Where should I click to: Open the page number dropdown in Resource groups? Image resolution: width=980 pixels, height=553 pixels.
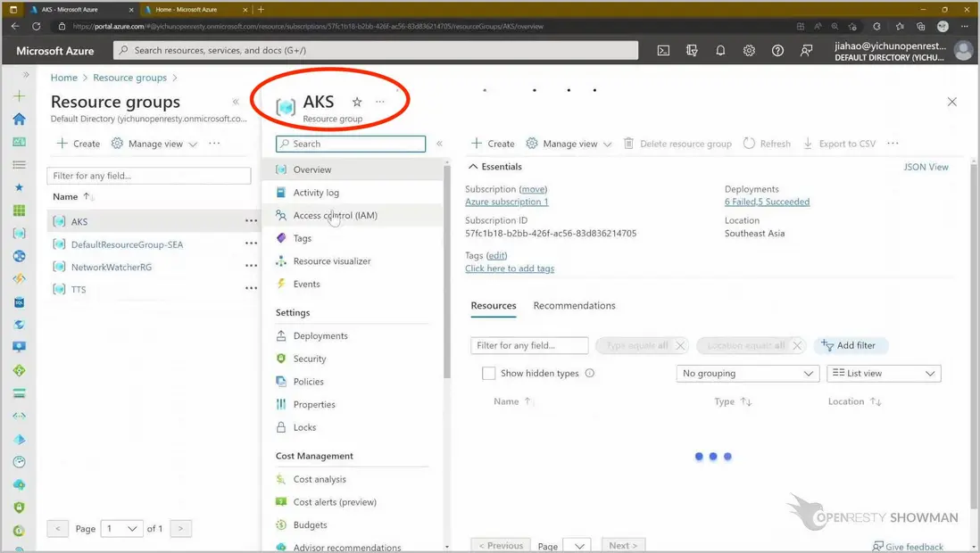tap(121, 529)
